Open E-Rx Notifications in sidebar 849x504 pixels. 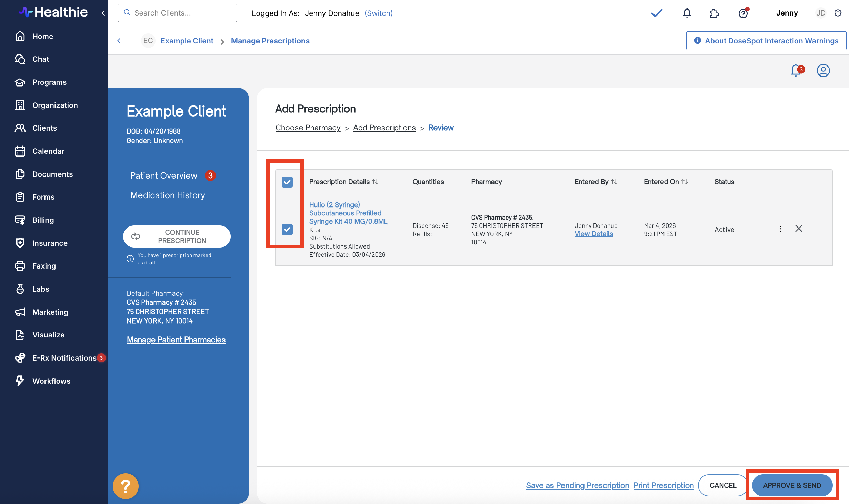coord(64,358)
